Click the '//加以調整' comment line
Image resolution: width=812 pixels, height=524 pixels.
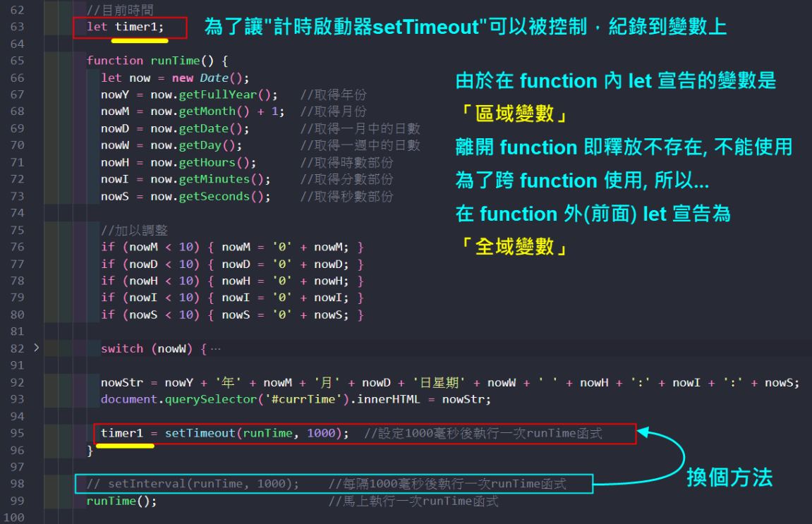134,230
